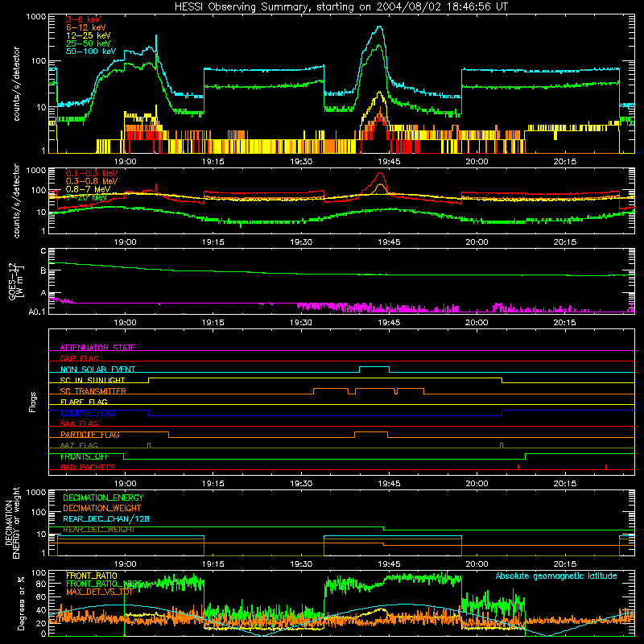Viewport: 644px width, 644px height.
Task: Click the PARTICLE_FLAG label
Action: point(90,435)
